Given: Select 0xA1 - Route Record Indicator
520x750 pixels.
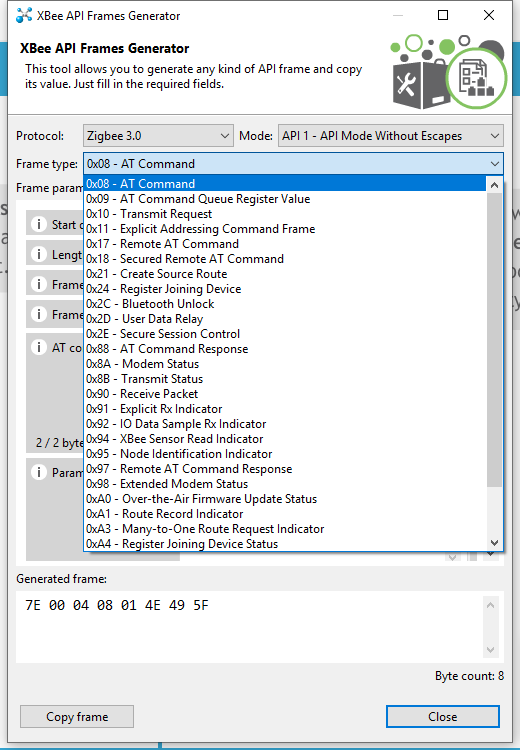Looking at the screenshot, I should coord(285,514).
